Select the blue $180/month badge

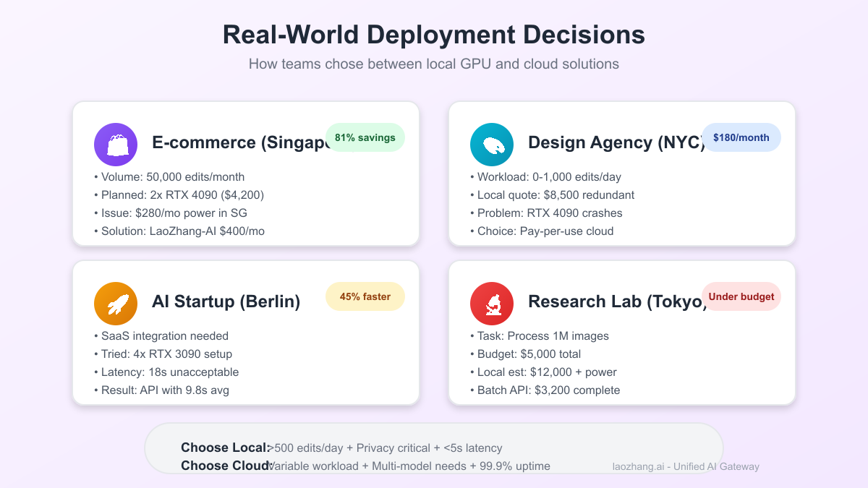741,138
